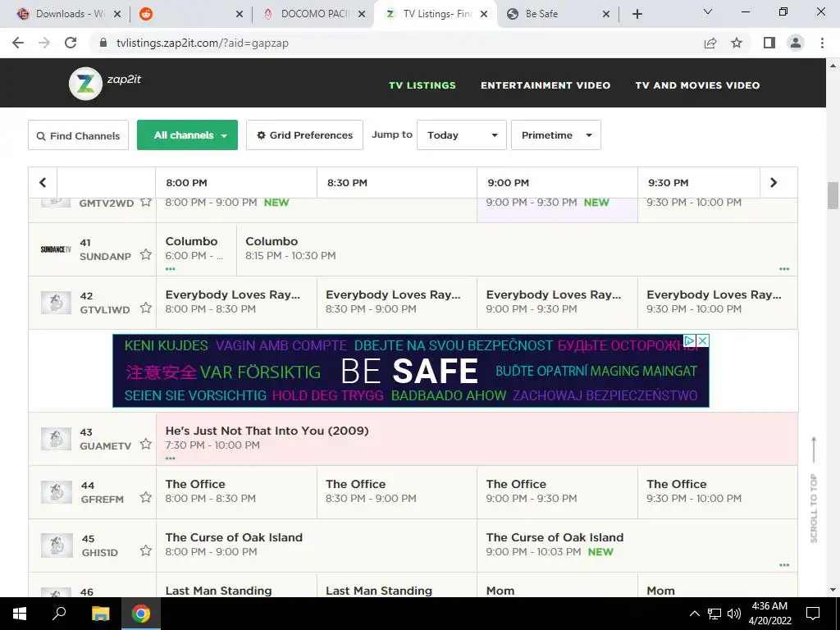Close the TV Listings browser tab

484,14
